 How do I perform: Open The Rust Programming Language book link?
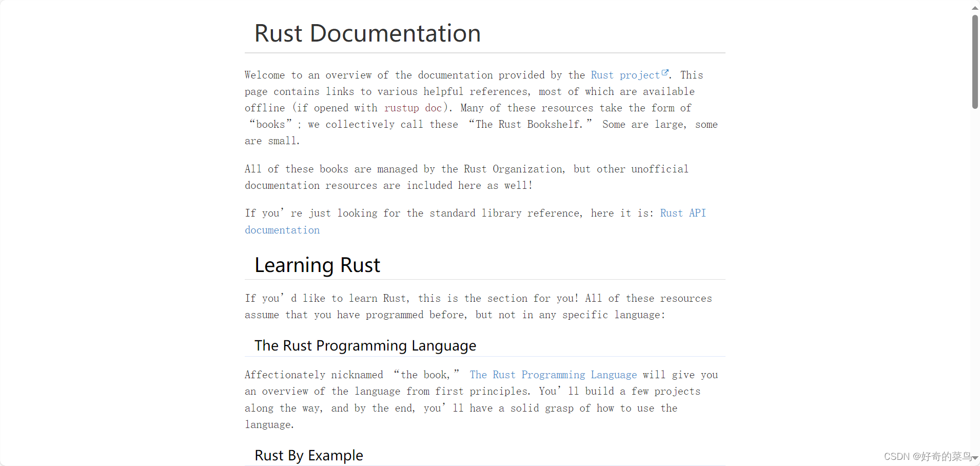[553, 375]
